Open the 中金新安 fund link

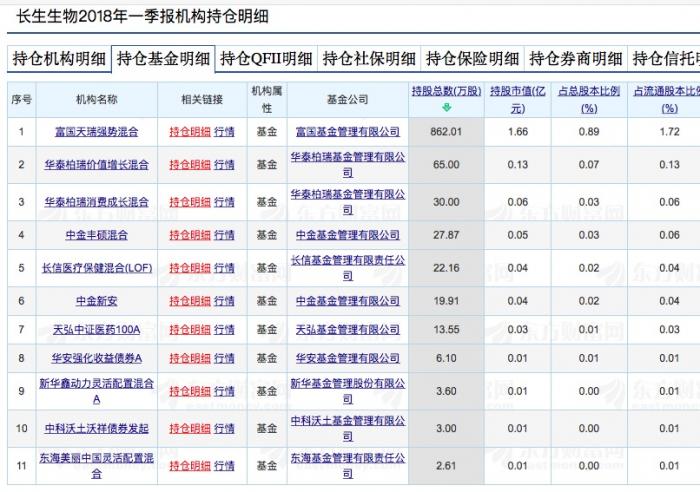[96, 301]
